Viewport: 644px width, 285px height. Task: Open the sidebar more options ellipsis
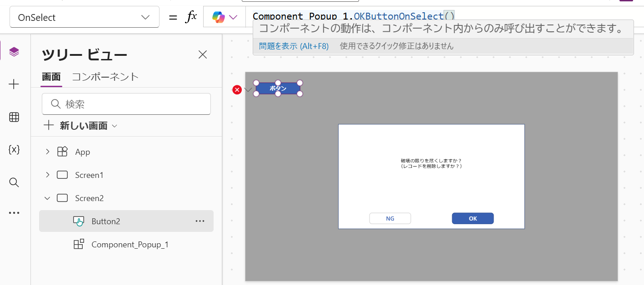tap(14, 212)
